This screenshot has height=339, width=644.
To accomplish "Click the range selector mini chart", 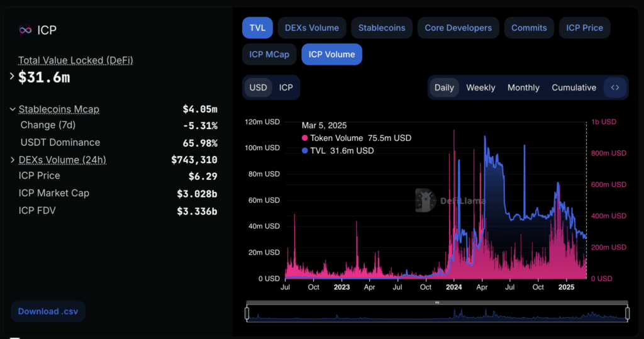I will 437,313.
